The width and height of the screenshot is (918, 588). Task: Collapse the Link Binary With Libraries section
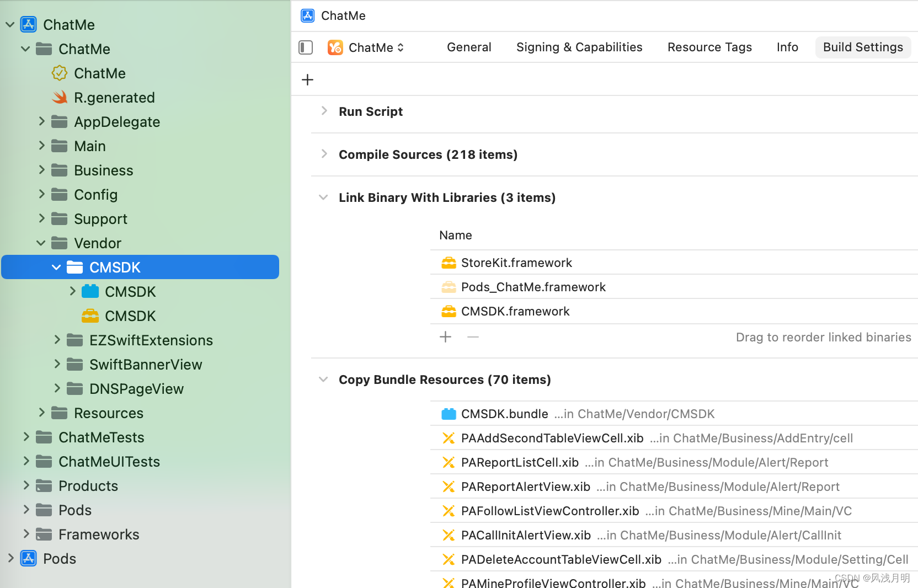(x=323, y=197)
